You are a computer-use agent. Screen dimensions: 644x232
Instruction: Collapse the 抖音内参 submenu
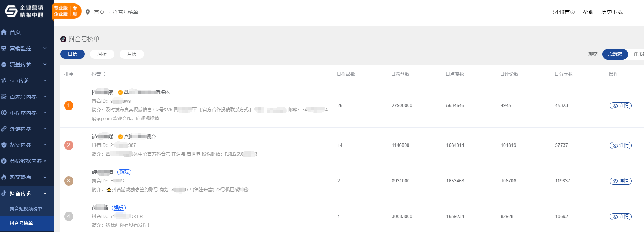click(x=45, y=193)
